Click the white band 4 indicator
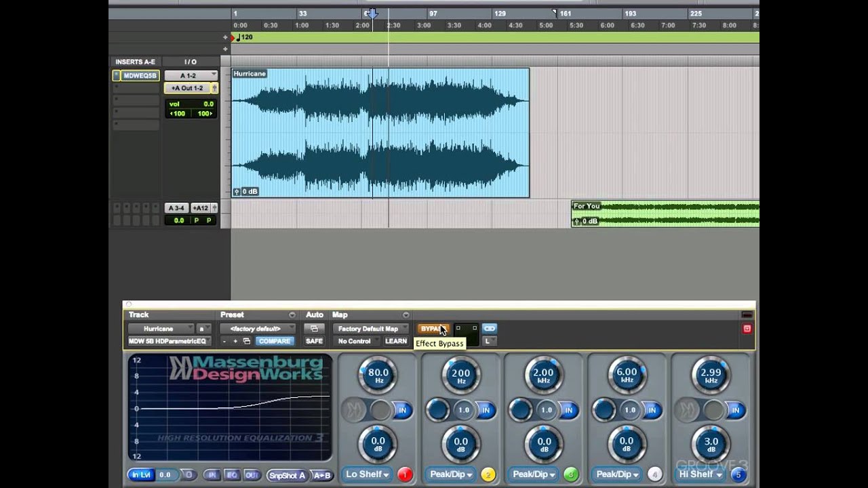 tap(654, 474)
